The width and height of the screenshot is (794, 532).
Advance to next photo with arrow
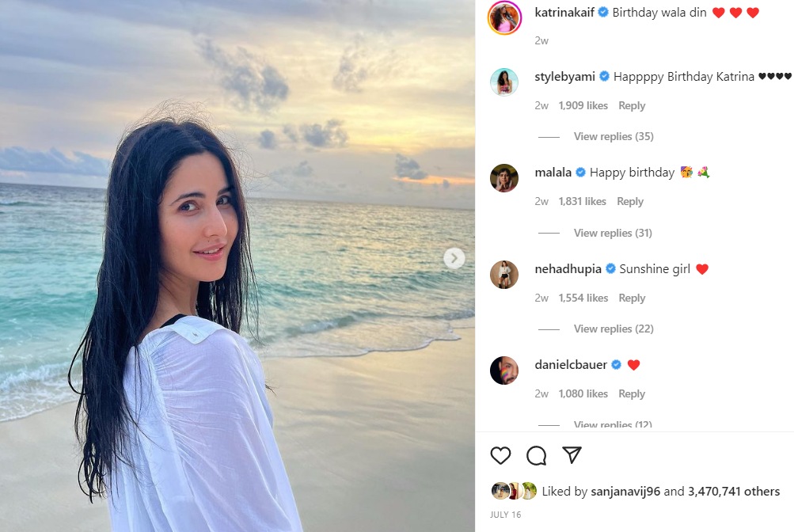[454, 259]
